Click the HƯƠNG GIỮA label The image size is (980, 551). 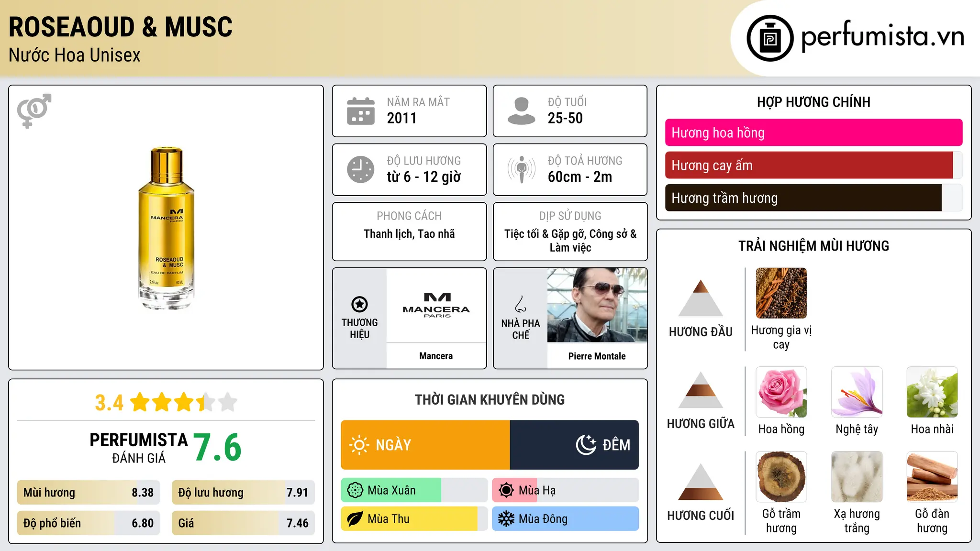[x=701, y=424]
